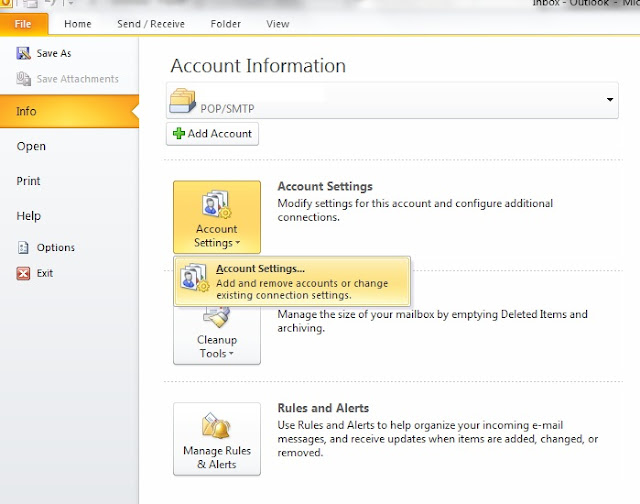Switch to the Home ribbon tab
This screenshot has width=640, height=504.
(78, 24)
